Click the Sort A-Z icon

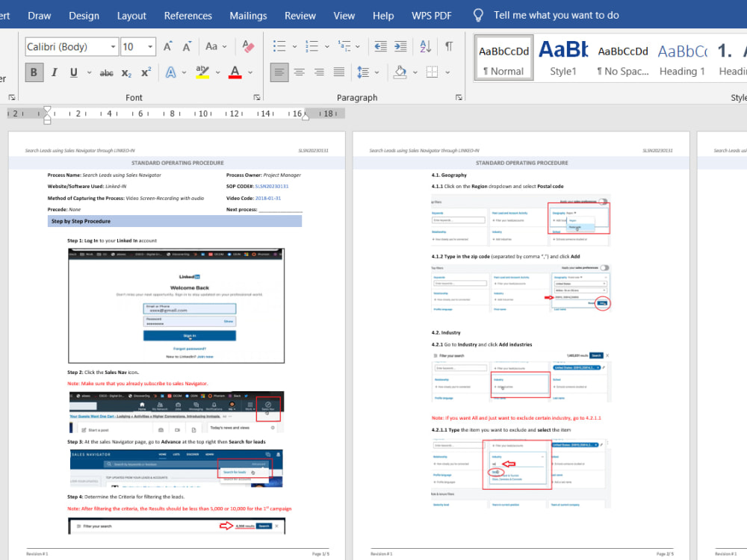[426, 46]
